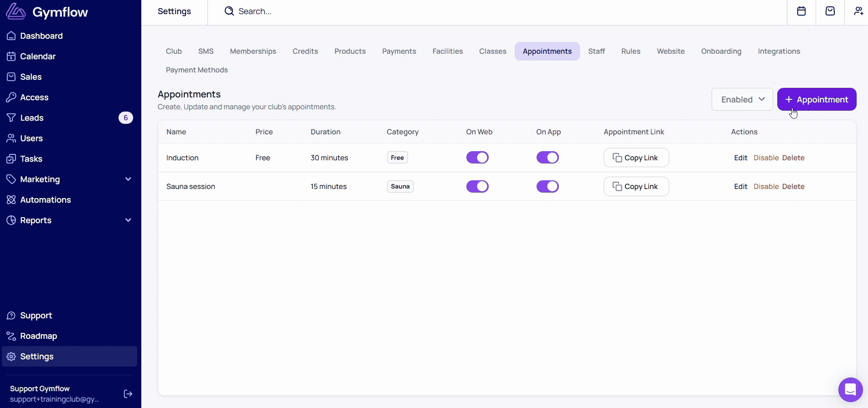
Task: Click the Support Gymflow account name
Action: pos(40,388)
